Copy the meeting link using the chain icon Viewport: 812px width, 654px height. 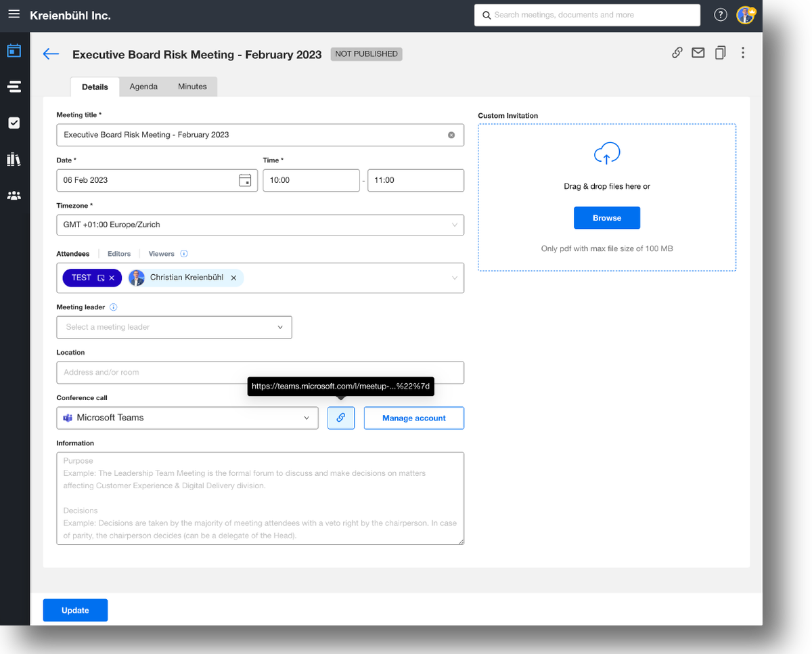tap(677, 52)
